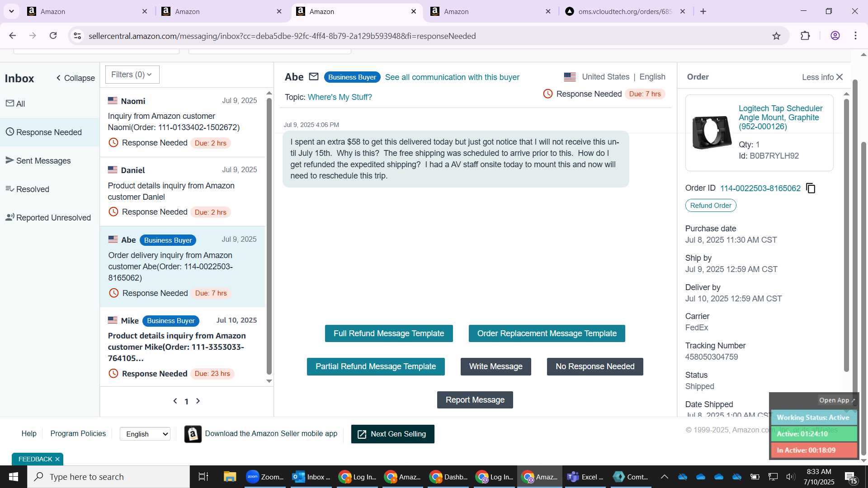The width and height of the screenshot is (868, 488).
Task: Click the Next Gen Selling button
Action: coord(392,434)
